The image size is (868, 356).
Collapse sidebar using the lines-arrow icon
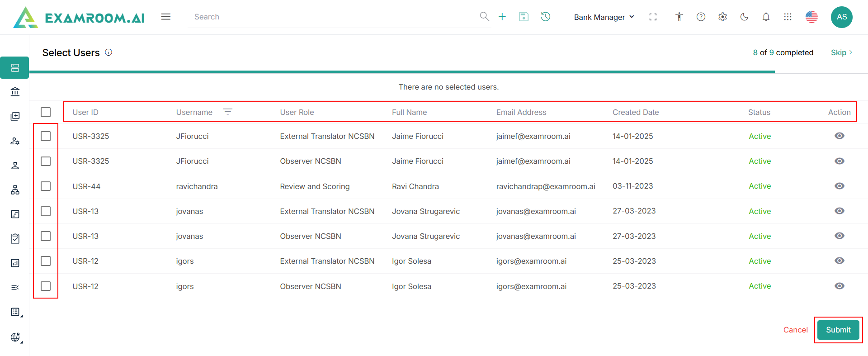coord(15,288)
